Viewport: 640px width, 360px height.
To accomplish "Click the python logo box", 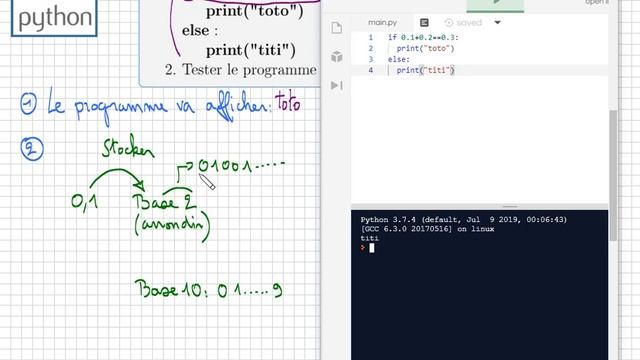I will pyautogui.click(x=54, y=18).
